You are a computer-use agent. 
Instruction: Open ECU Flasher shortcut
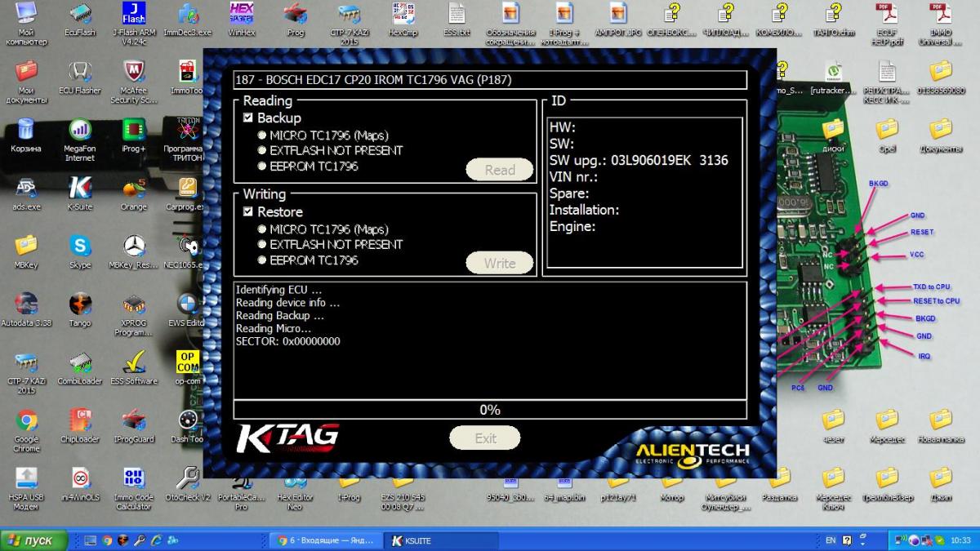tap(80, 77)
